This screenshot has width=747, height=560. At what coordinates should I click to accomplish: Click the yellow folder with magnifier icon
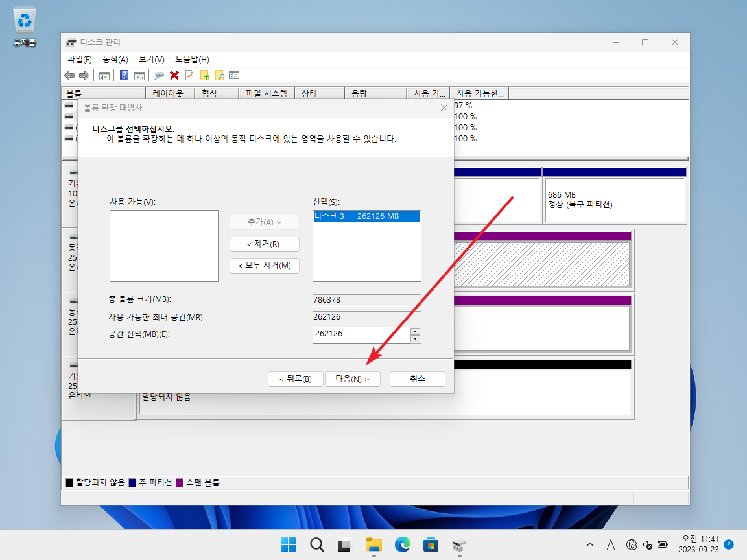click(219, 75)
